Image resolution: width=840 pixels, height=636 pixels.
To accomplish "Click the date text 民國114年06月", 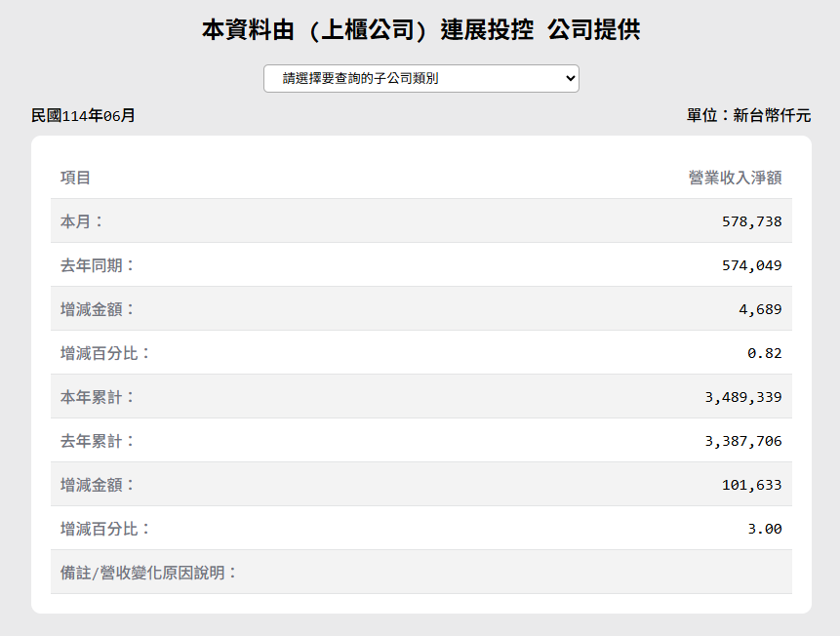I will 83,116.
